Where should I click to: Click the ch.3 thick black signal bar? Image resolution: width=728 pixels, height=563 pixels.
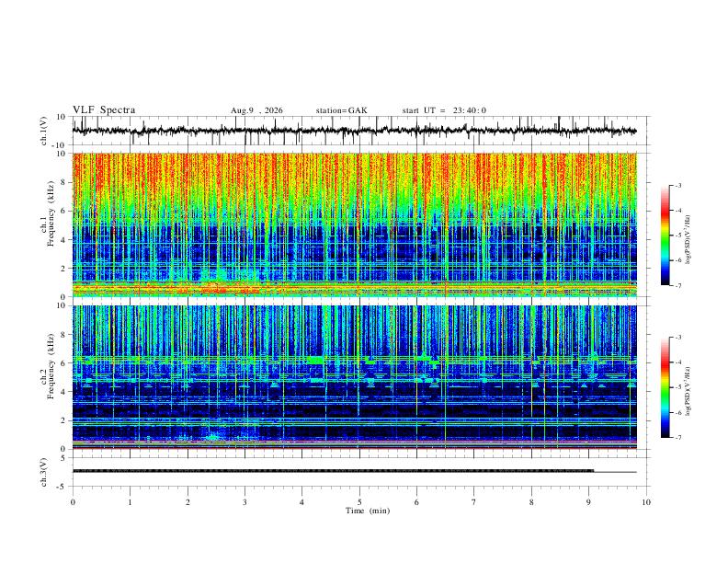pos(333,471)
